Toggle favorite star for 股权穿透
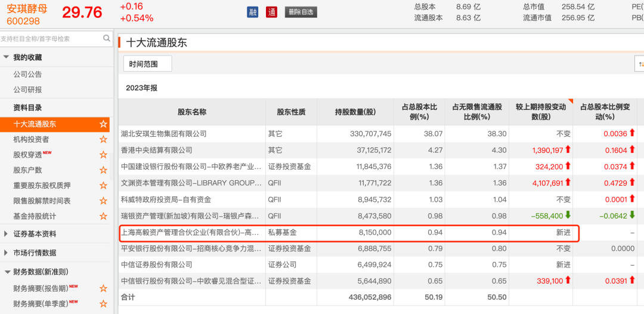The image size is (644, 314). coord(103,155)
